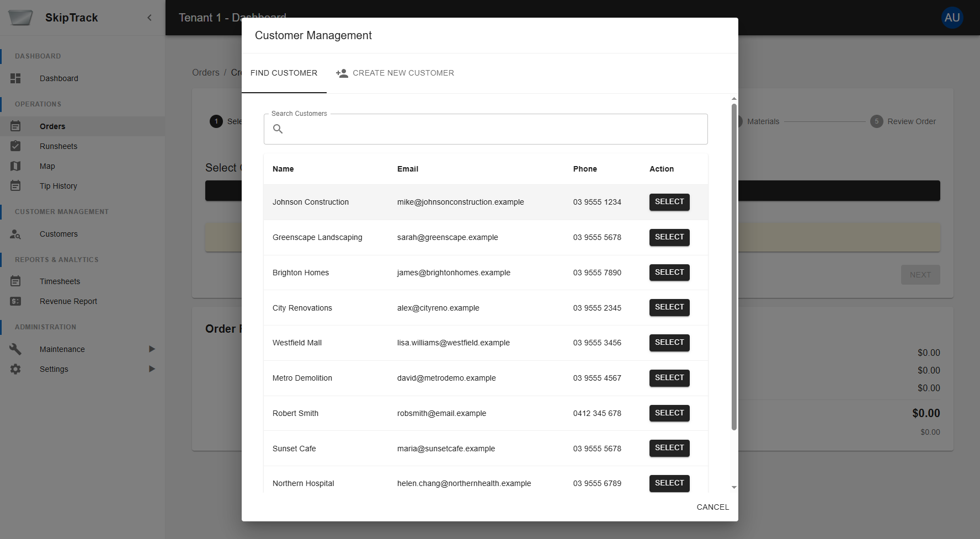The width and height of the screenshot is (980, 539).
Task: Click the Settings gear icon
Action: 15,369
